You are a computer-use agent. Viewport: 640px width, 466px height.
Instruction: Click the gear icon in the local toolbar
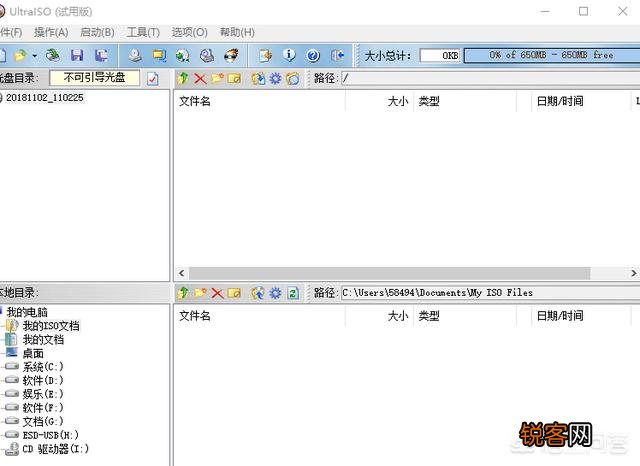pos(276,293)
